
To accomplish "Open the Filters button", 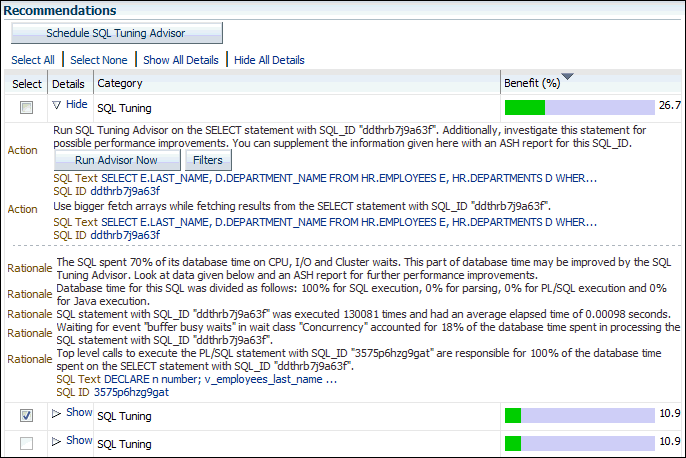I will pos(208,160).
